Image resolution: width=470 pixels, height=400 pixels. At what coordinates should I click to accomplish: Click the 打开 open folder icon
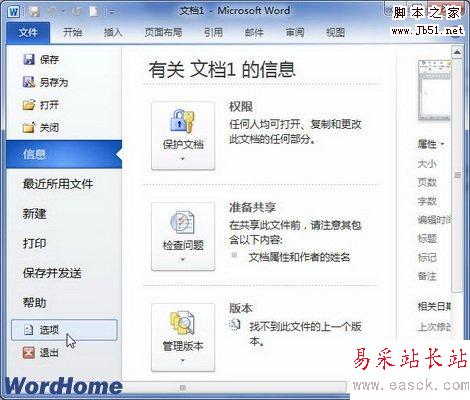(29, 105)
